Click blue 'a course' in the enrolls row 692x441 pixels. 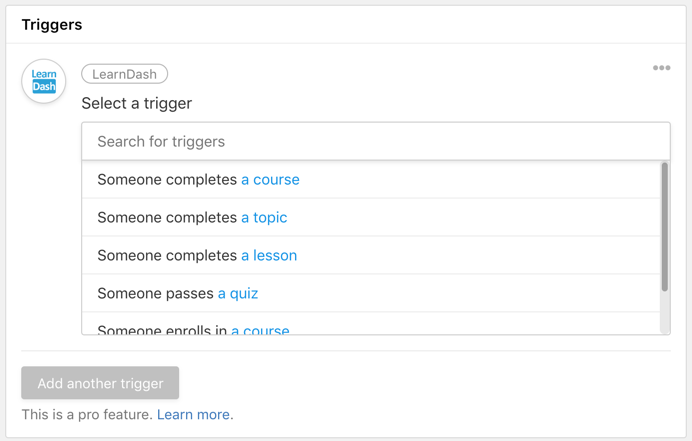[x=260, y=329]
